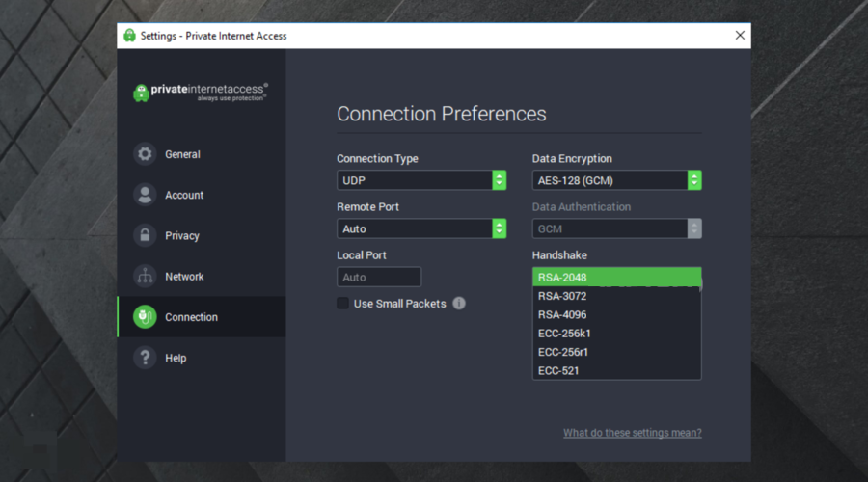Select the Network tab label
This screenshot has height=482, width=868.
point(184,276)
